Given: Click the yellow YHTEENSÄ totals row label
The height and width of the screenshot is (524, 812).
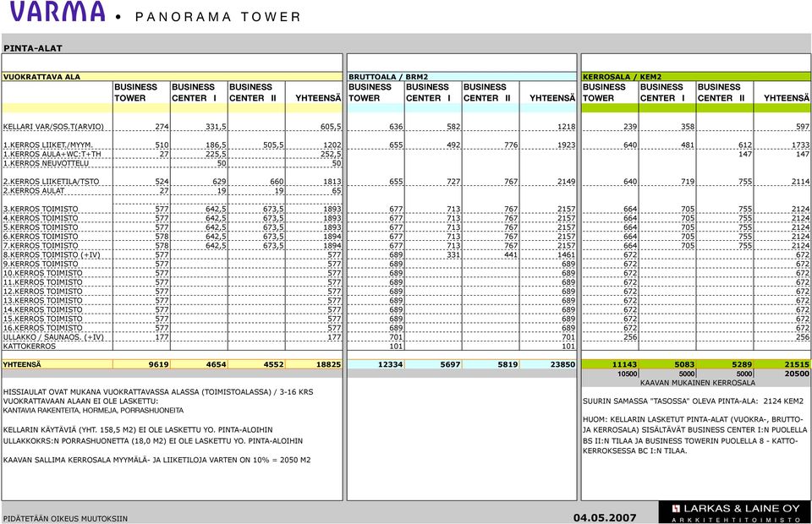Looking at the screenshot, I should (22, 364).
